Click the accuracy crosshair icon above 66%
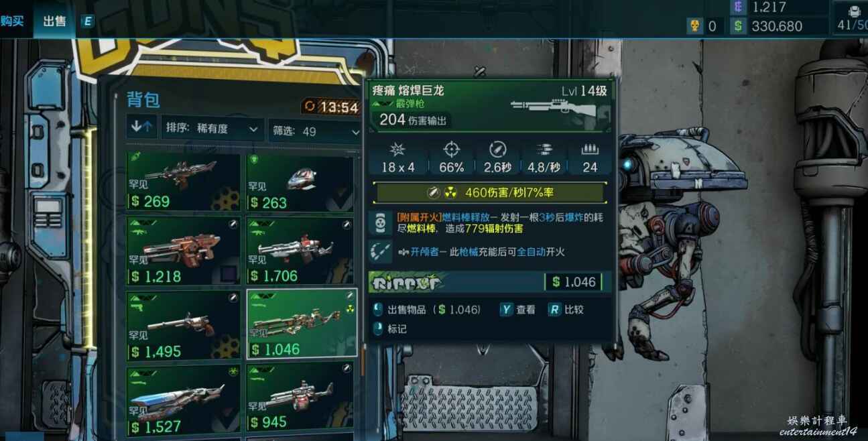 click(452, 149)
